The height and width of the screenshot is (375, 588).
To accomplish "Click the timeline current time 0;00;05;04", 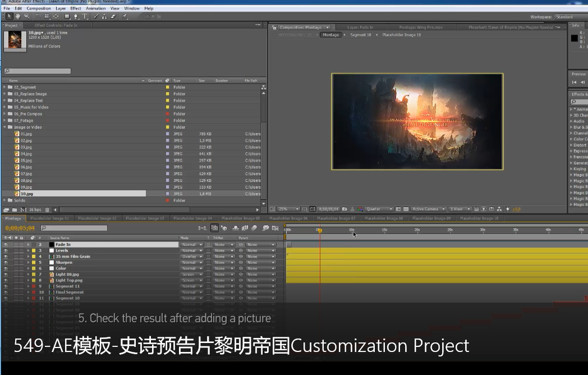I will coord(20,228).
